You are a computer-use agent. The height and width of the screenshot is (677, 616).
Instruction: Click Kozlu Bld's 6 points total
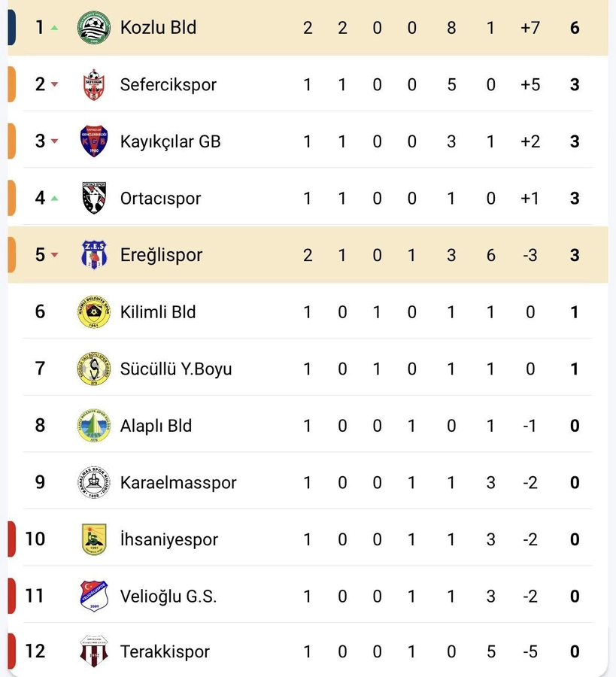point(575,28)
